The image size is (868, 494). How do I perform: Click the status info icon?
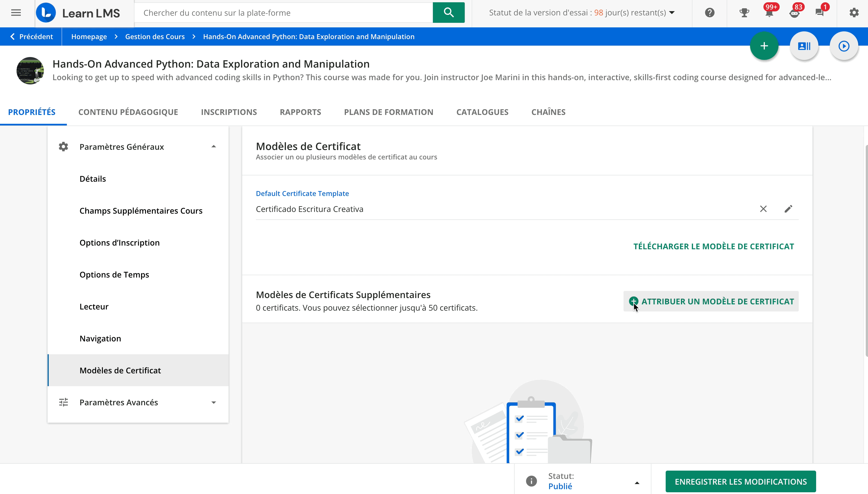pyautogui.click(x=531, y=481)
